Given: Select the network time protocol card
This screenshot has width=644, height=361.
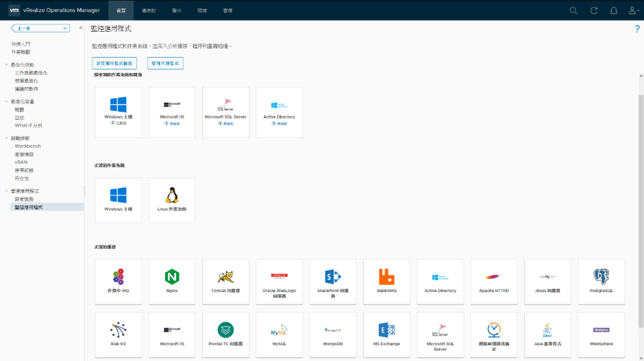Looking at the screenshot, I should (494, 335).
